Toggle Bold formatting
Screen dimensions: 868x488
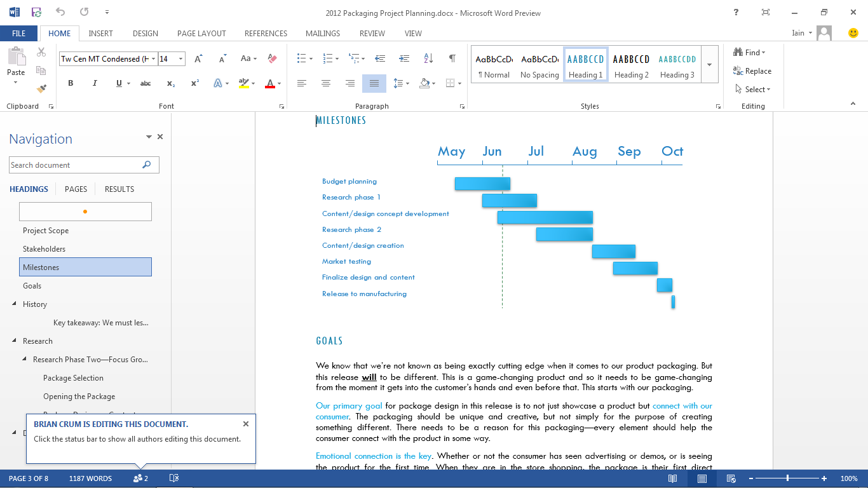pyautogui.click(x=71, y=83)
